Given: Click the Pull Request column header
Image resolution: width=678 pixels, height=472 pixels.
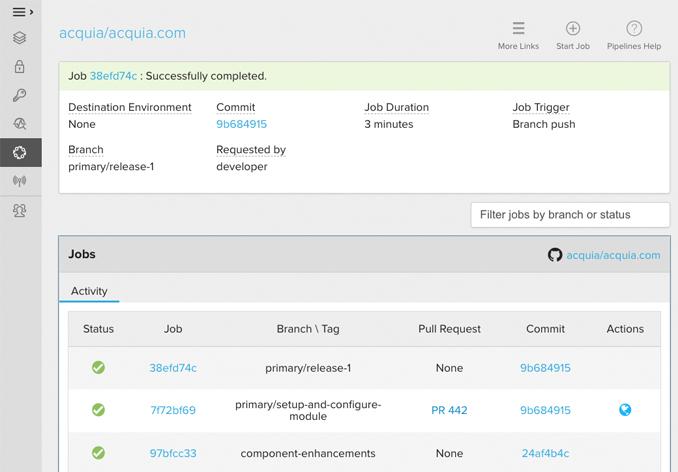Looking at the screenshot, I should [x=449, y=329].
